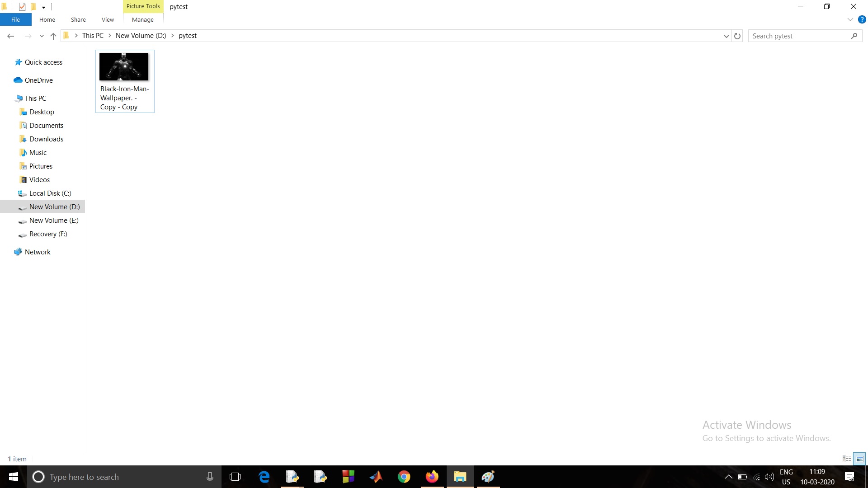This screenshot has width=868, height=488.
Task: Select Quick access in the navigation pane
Action: tap(43, 62)
